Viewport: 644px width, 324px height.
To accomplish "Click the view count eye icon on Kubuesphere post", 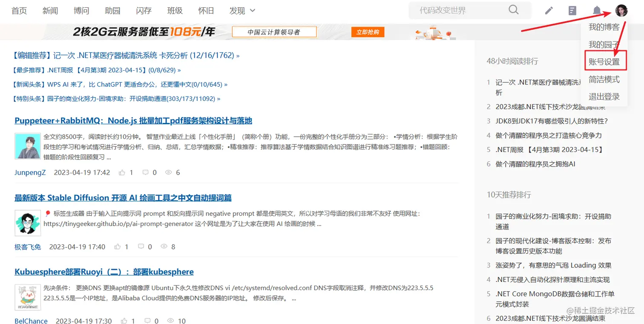I will tap(170, 320).
